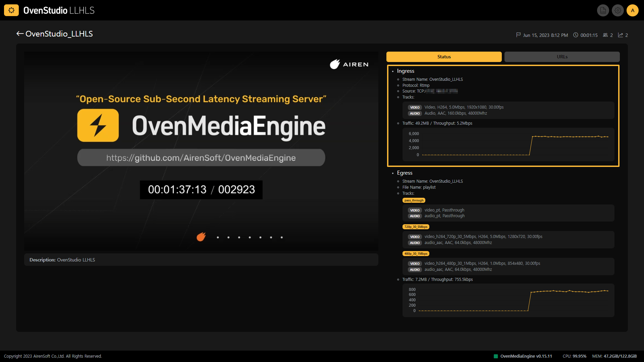Click the viewers people icon
644x362 pixels.
(605, 35)
